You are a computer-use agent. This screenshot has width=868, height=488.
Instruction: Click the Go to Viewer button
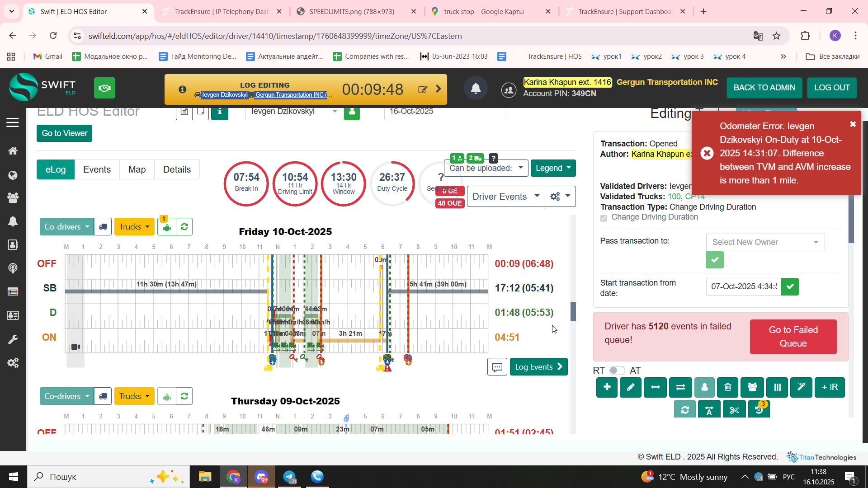click(x=64, y=133)
